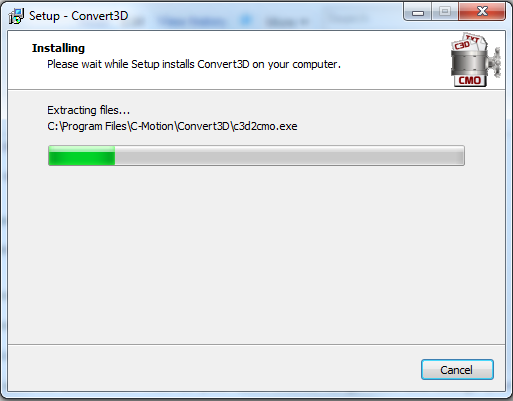Minimize the Setup - Convert3D window
The image size is (513, 401).
click(418, 13)
